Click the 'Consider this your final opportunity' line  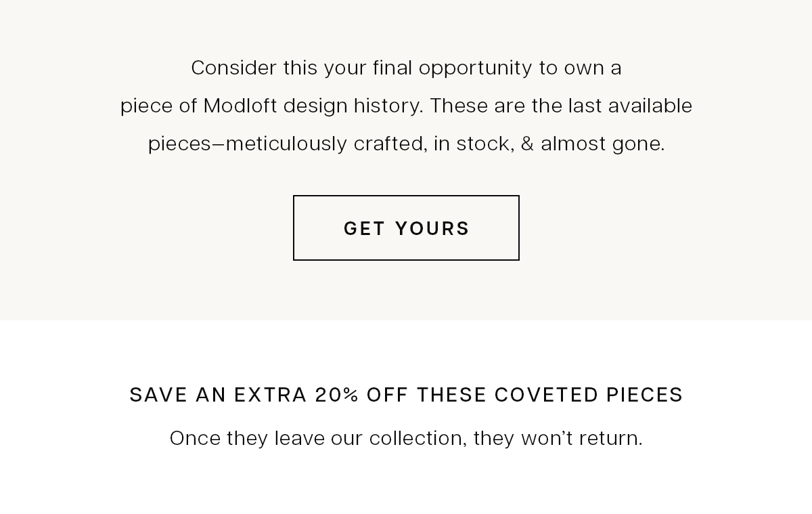406,68
